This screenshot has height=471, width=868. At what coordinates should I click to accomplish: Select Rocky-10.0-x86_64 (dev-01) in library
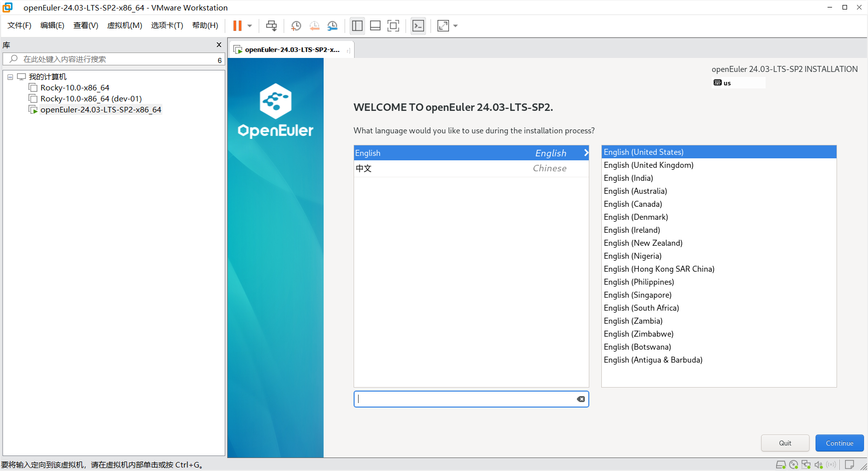(x=91, y=99)
